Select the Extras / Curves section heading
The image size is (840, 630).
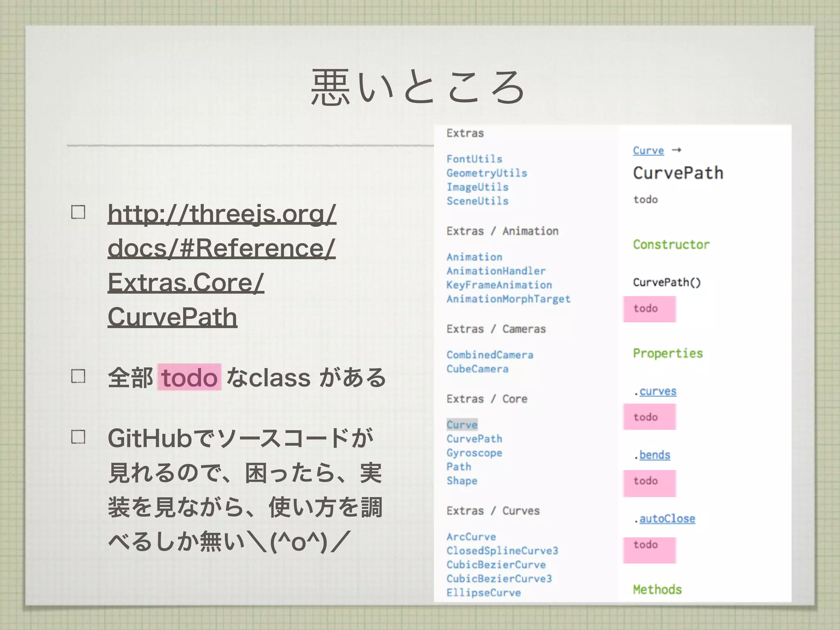[493, 511]
